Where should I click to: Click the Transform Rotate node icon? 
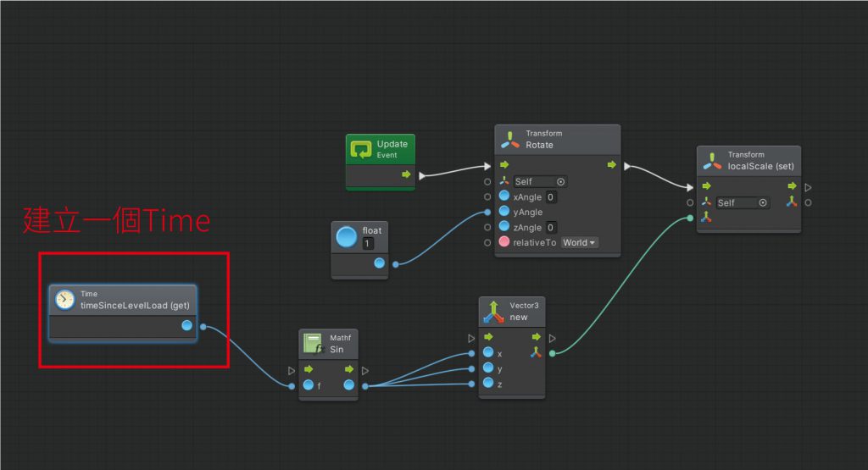click(509, 140)
